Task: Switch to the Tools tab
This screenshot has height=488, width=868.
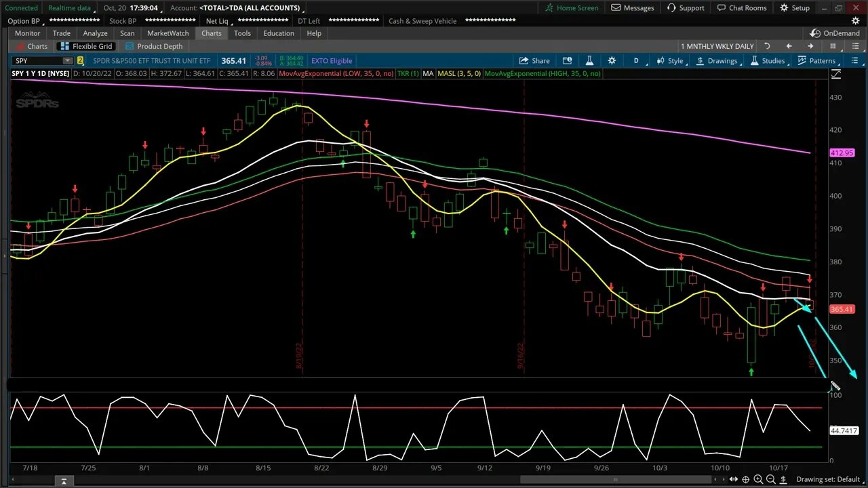Action: coord(242,33)
